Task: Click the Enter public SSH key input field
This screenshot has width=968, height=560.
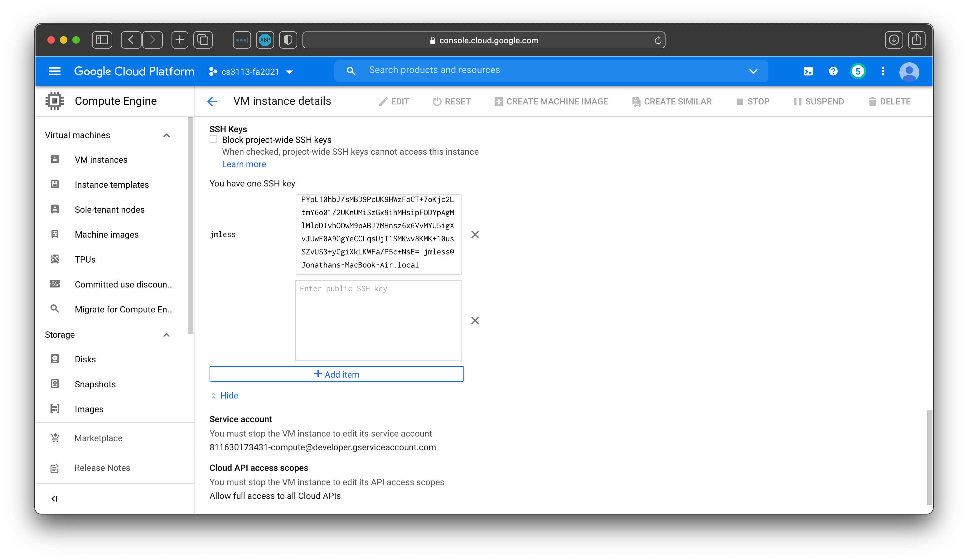Action: point(377,320)
